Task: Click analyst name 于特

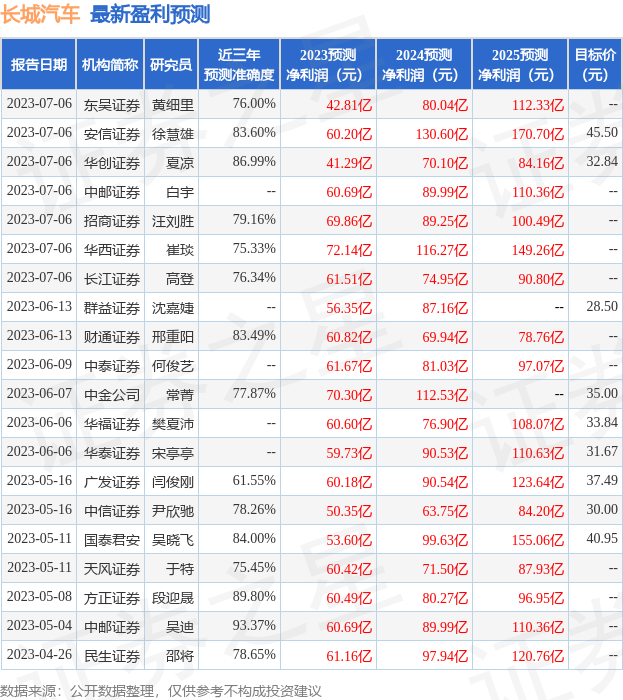Action: coord(180,569)
